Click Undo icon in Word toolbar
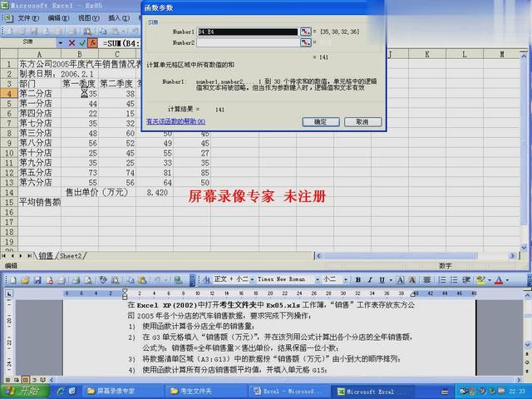Image resolution: width=532 pixels, height=399 pixels. (157, 280)
